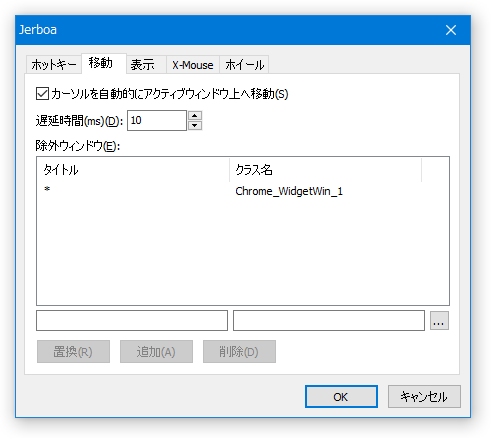Select the * title cell in the list
The width and height of the screenshot is (491, 438).
tap(47, 189)
